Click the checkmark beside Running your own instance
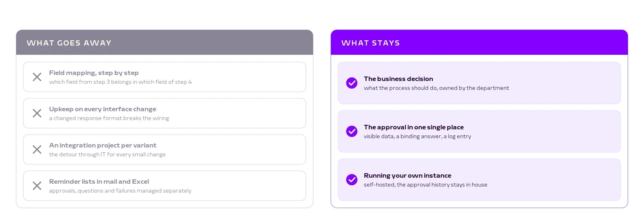 click(x=352, y=180)
